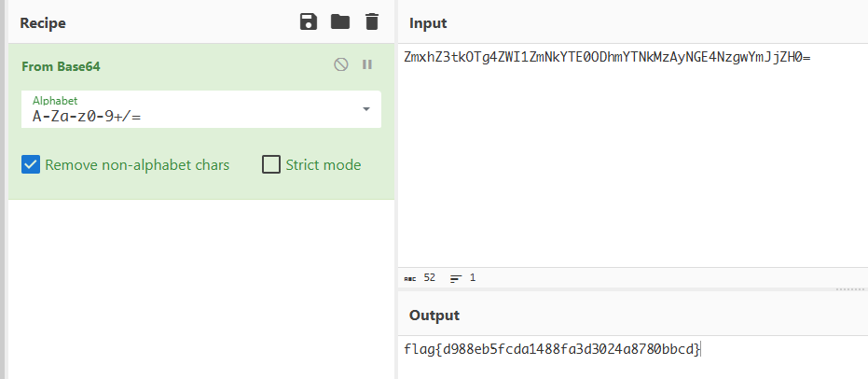This screenshot has height=379, width=868.
Task: Click the line count icon
Action: pyautogui.click(x=456, y=278)
